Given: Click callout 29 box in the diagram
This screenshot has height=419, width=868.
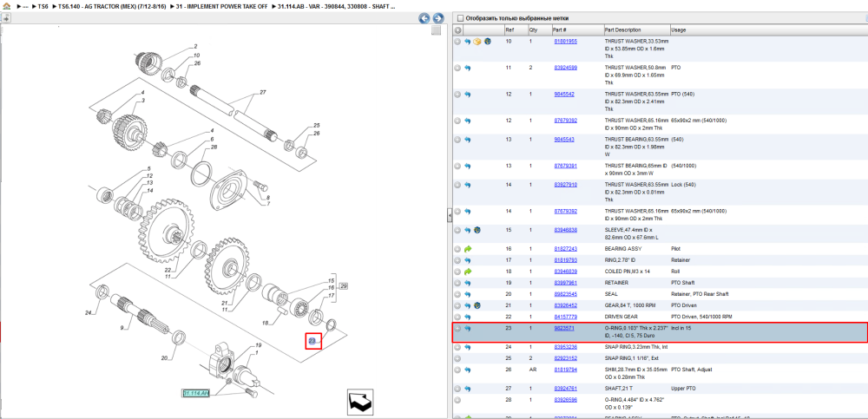Looking at the screenshot, I should (x=343, y=286).
